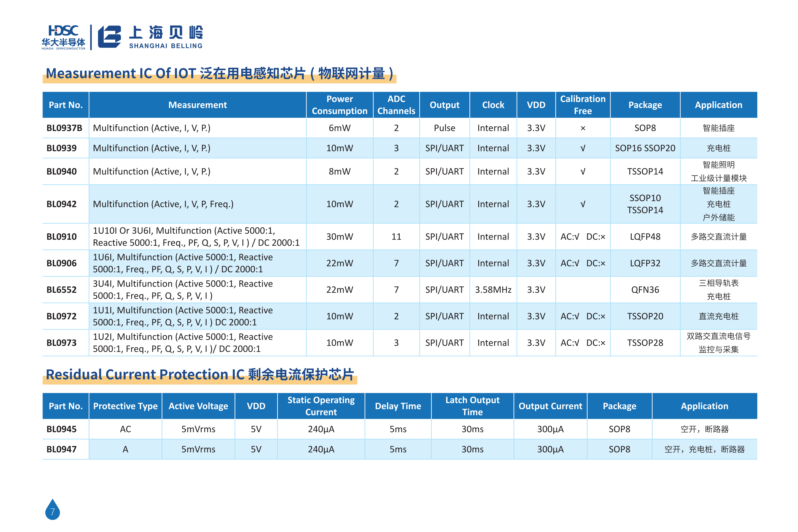
Task: Click the 3.58MHz clock value
Action: 493,289
